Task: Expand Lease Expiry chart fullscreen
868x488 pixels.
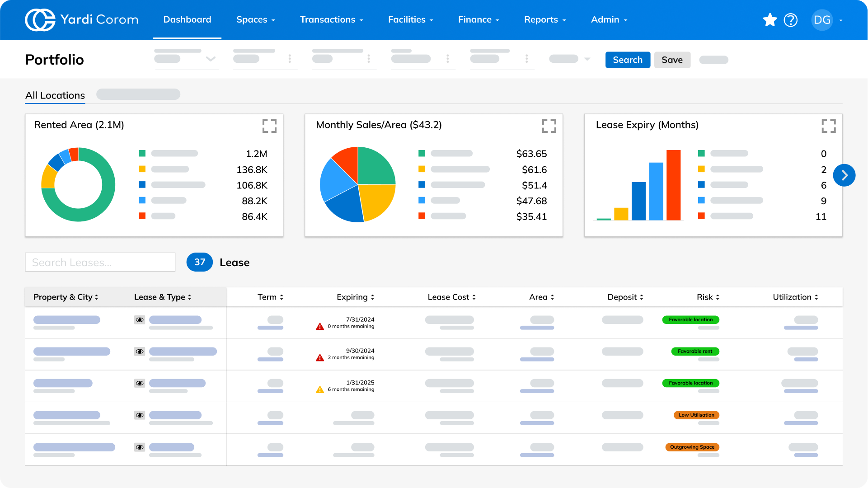Action: coord(828,126)
